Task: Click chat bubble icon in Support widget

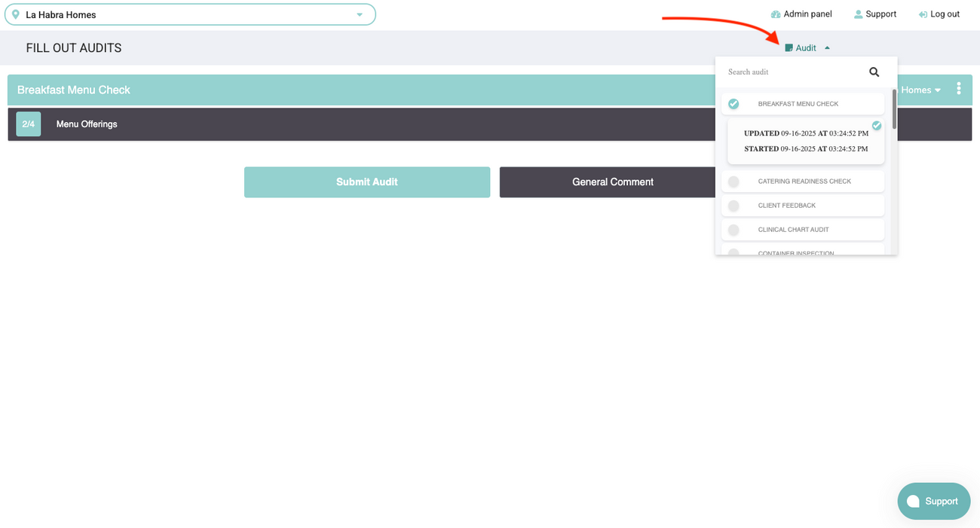Action: [x=913, y=502]
